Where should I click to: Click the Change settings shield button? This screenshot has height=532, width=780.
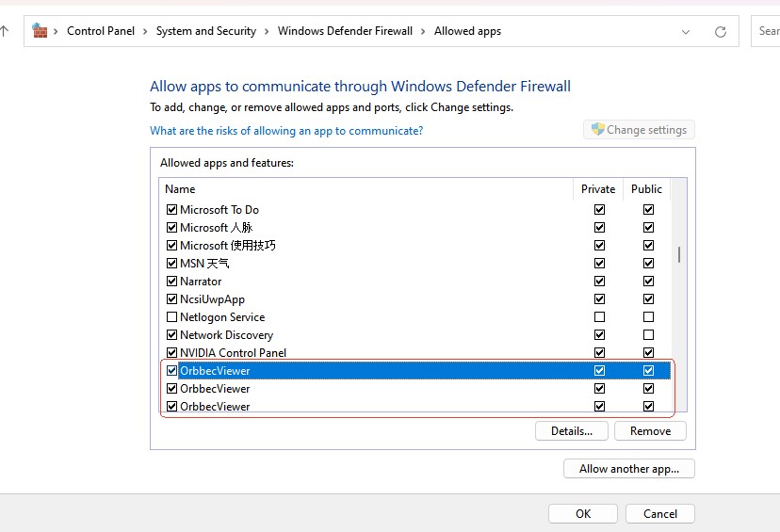pos(639,130)
